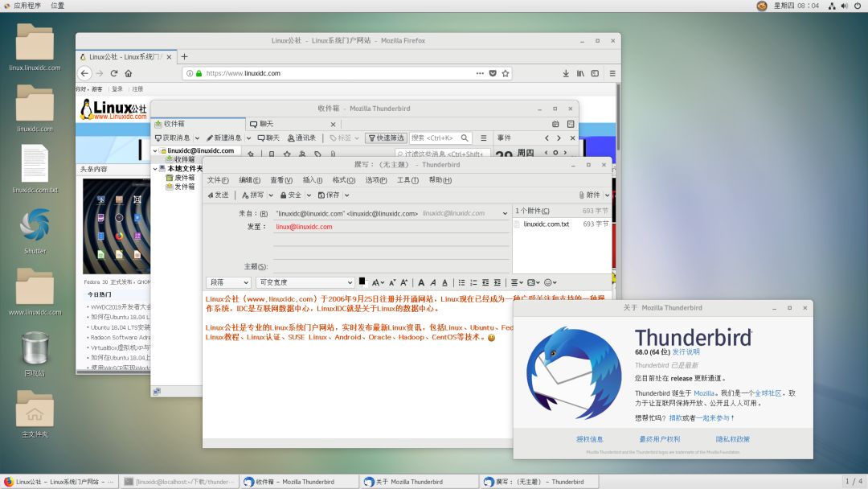Click Firefox page vertical scrollbar
Screen dimensions: 868x489
pyautogui.click(x=618, y=117)
